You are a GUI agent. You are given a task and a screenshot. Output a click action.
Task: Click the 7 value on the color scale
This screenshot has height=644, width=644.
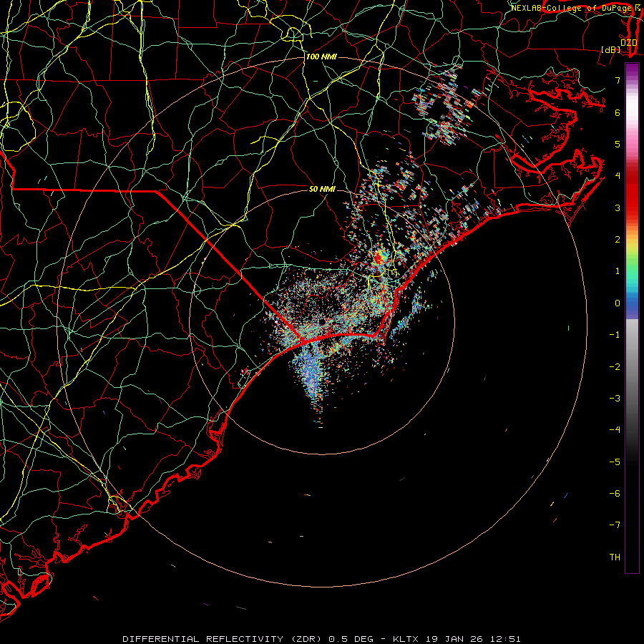point(618,80)
